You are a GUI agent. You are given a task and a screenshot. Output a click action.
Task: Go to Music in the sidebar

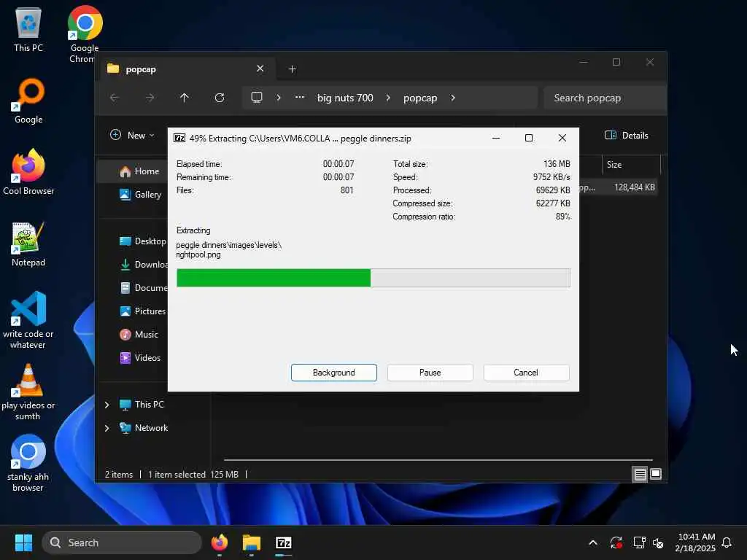138,335
